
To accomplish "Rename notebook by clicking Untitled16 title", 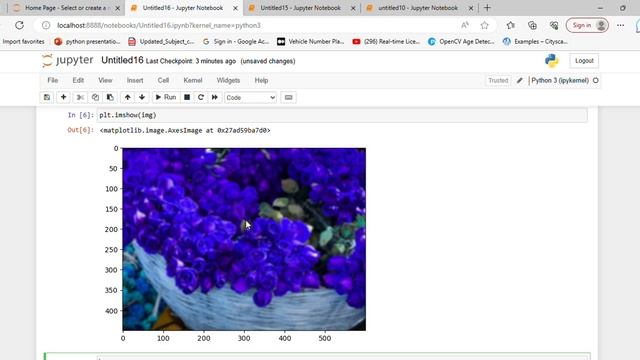I will pyautogui.click(x=122, y=60).
